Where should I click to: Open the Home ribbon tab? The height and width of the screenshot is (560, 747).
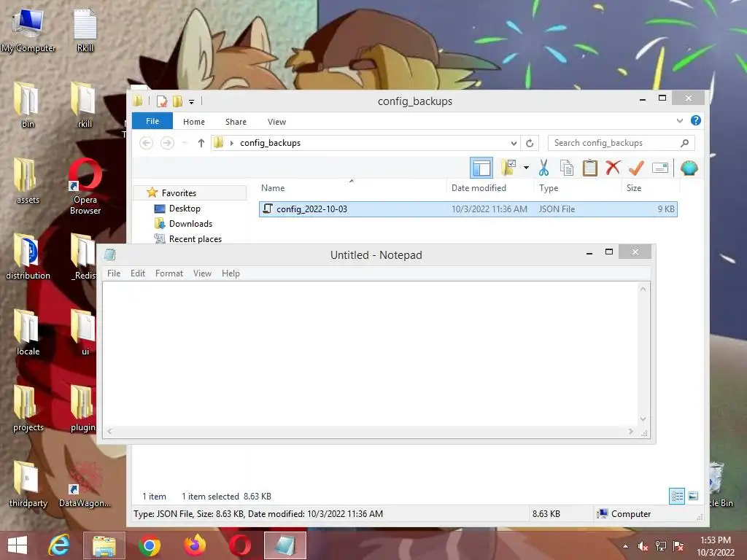pyautogui.click(x=194, y=122)
